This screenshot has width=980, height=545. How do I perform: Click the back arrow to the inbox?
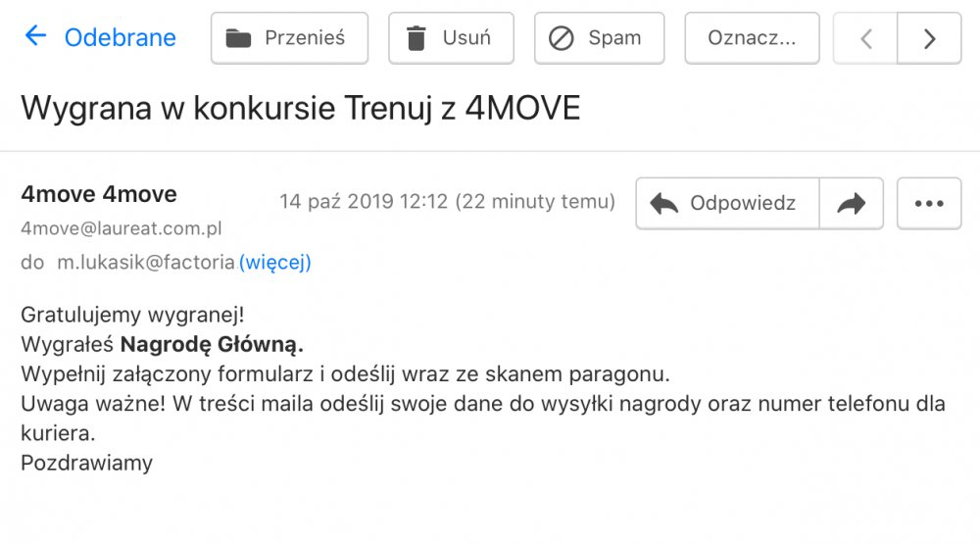coord(35,37)
